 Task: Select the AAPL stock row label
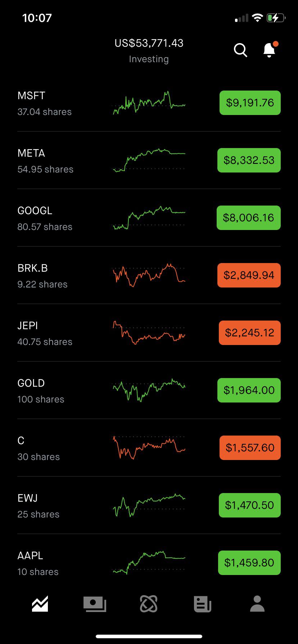click(x=30, y=556)
